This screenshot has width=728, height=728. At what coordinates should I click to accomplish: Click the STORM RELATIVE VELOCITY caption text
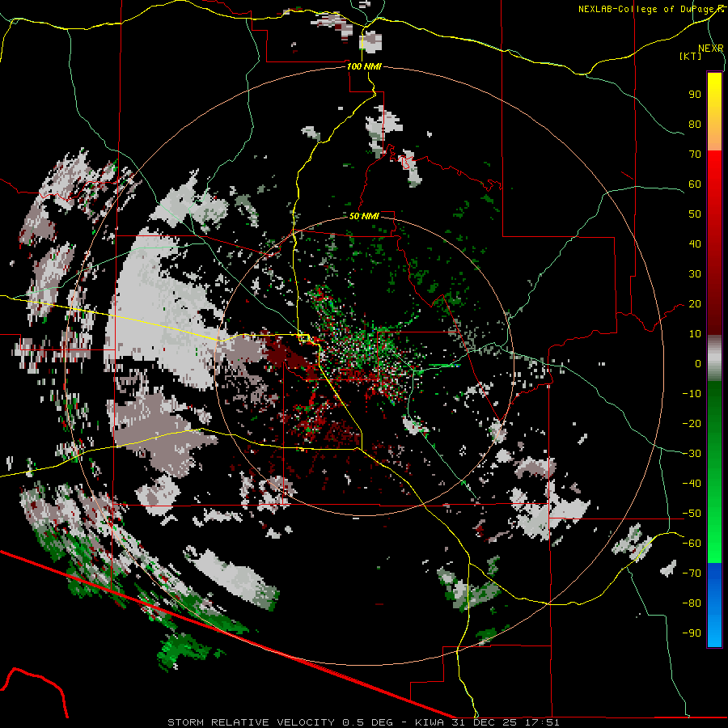pyautogui.click(x=252, y=722)
